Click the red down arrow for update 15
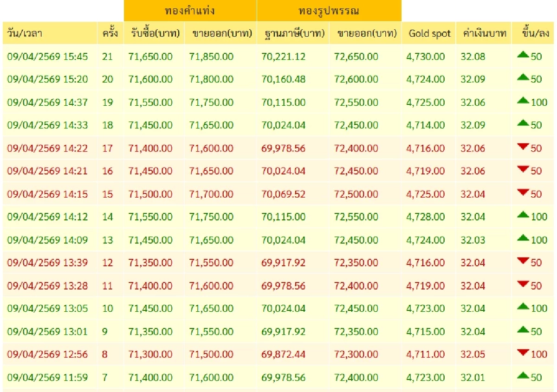The height and width of the screenshot is (392, 557). point(523,193)
